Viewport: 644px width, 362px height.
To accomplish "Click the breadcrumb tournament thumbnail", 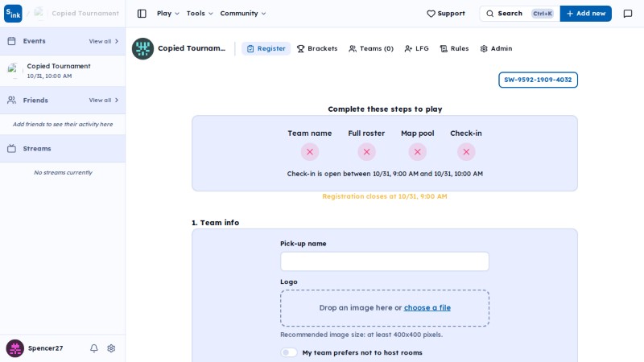I will pyautogui.click(x=39, y=13).
